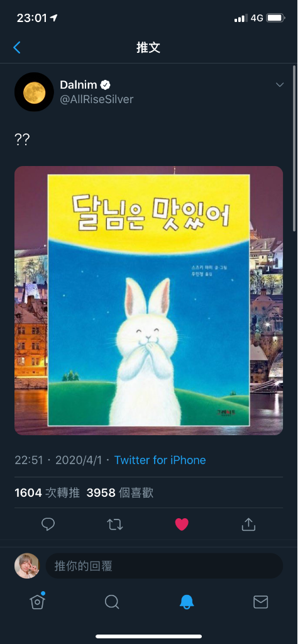Viewport: 298px width, 644px height.
Task: Open the Messages envelope tab
Action: pos(261,602)
